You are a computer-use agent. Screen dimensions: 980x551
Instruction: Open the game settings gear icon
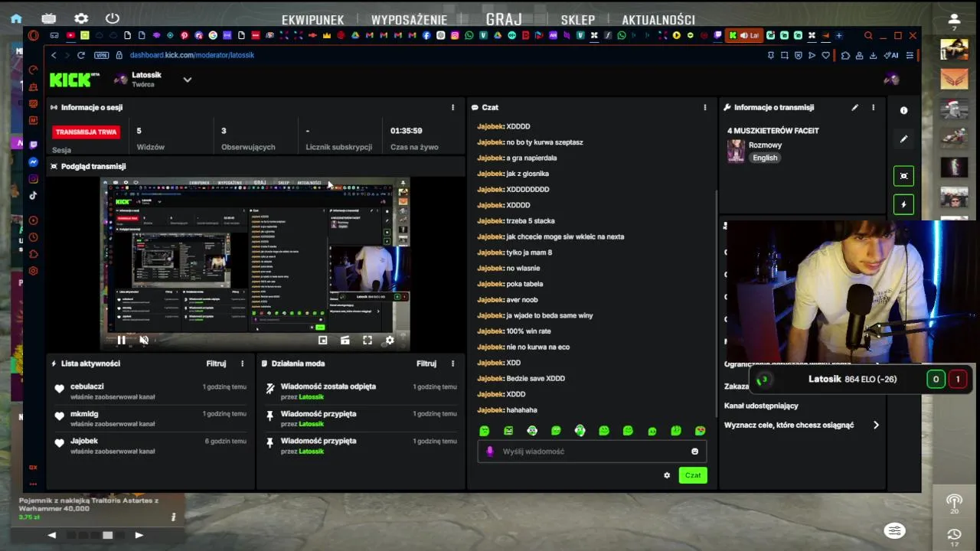[81, 18]
